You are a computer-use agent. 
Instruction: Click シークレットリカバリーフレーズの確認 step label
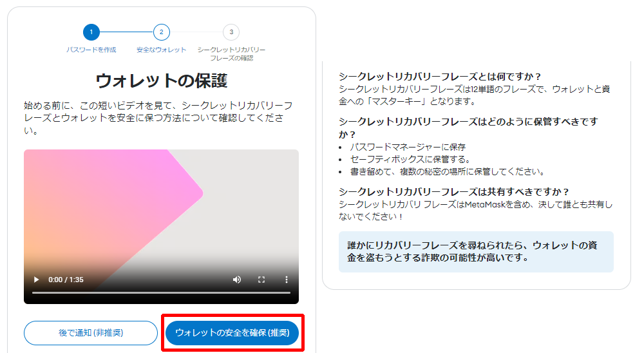231,54
